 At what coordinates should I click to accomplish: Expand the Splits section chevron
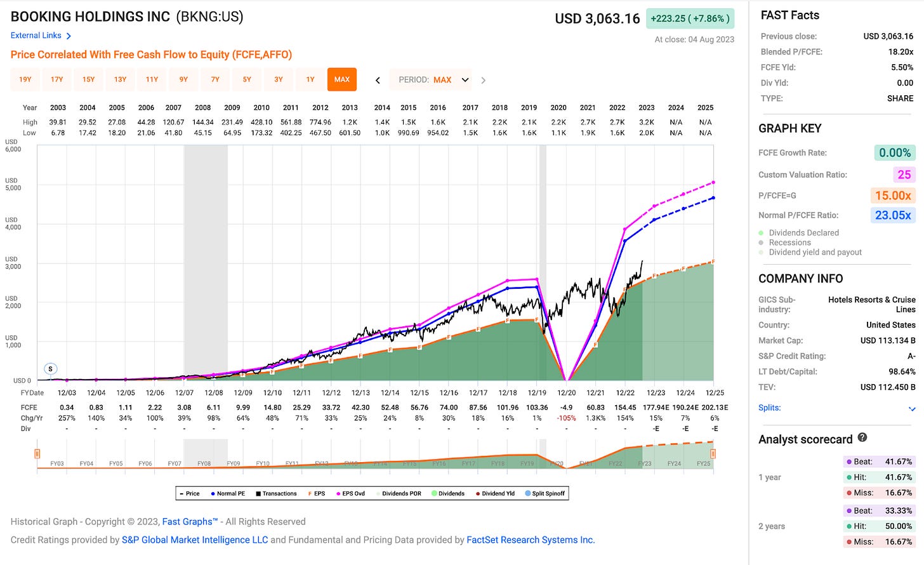click(912, 409)
